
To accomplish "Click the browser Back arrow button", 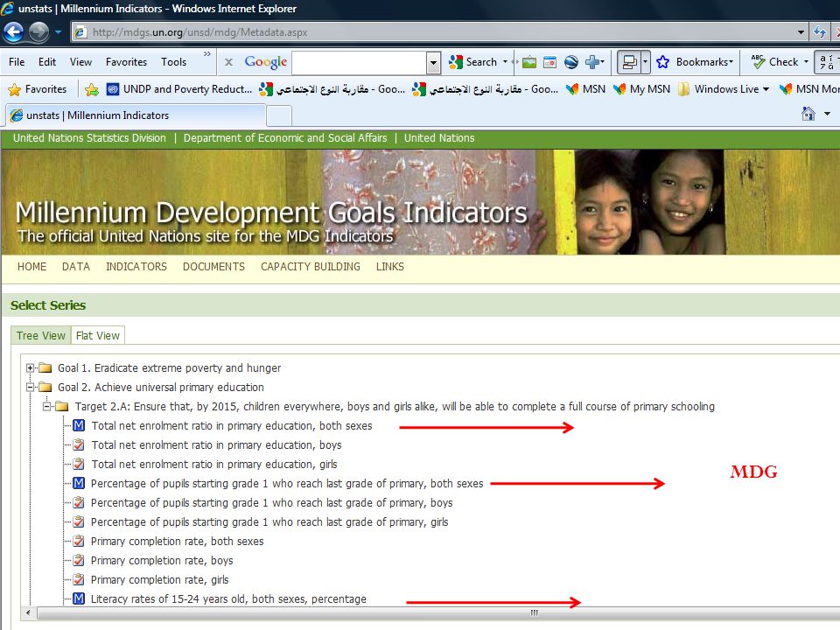I will click(13, 32).
